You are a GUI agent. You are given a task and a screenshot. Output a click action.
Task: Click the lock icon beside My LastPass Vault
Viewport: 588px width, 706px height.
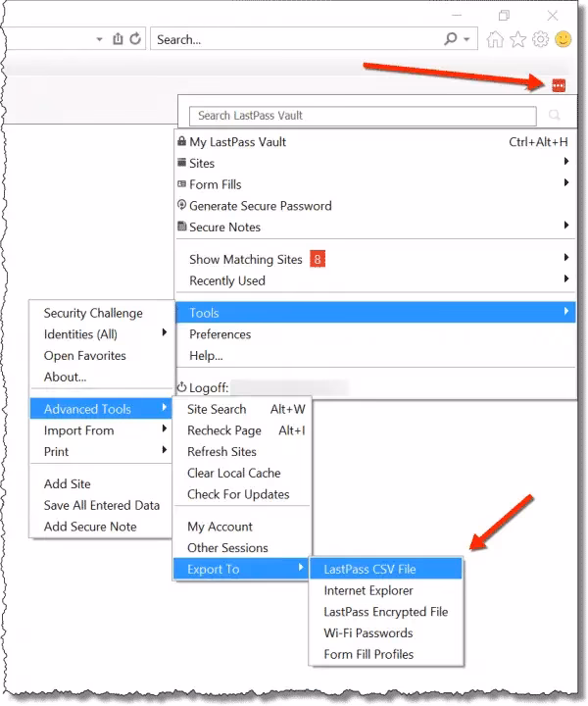point(181,141)
